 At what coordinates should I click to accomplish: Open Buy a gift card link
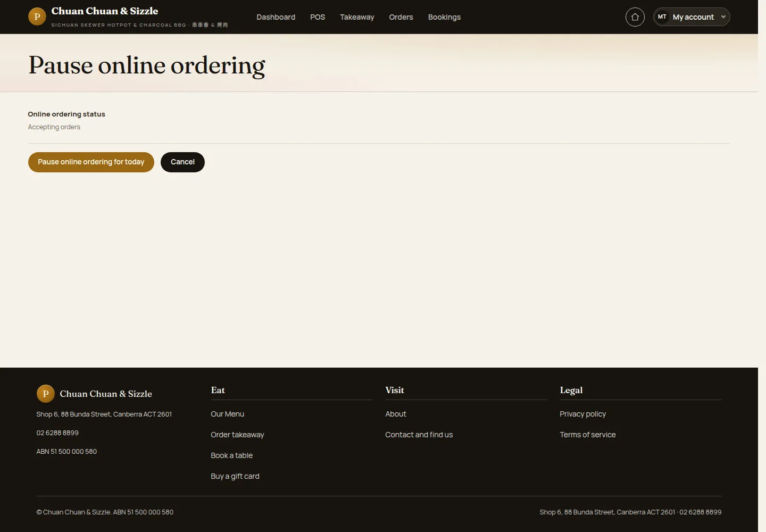click(235, 476)
